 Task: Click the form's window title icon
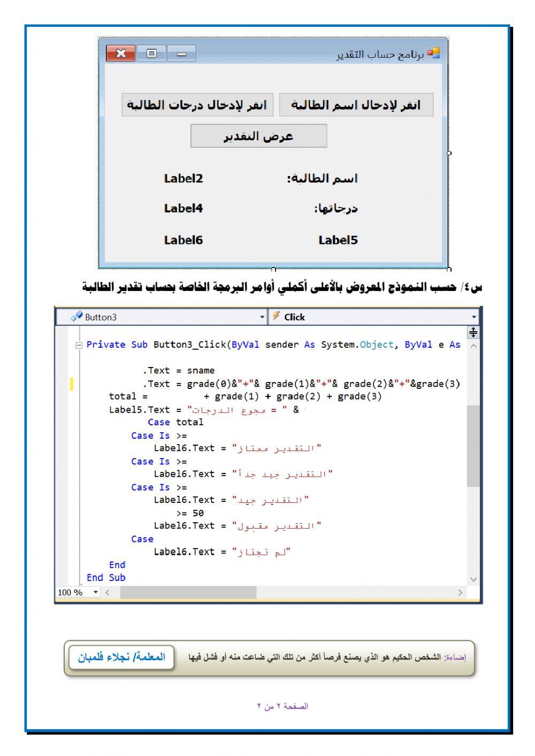click(x=433, y=53)
